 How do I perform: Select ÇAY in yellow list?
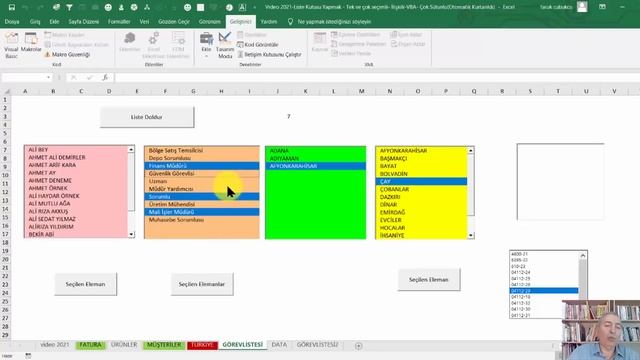point(421,182)
